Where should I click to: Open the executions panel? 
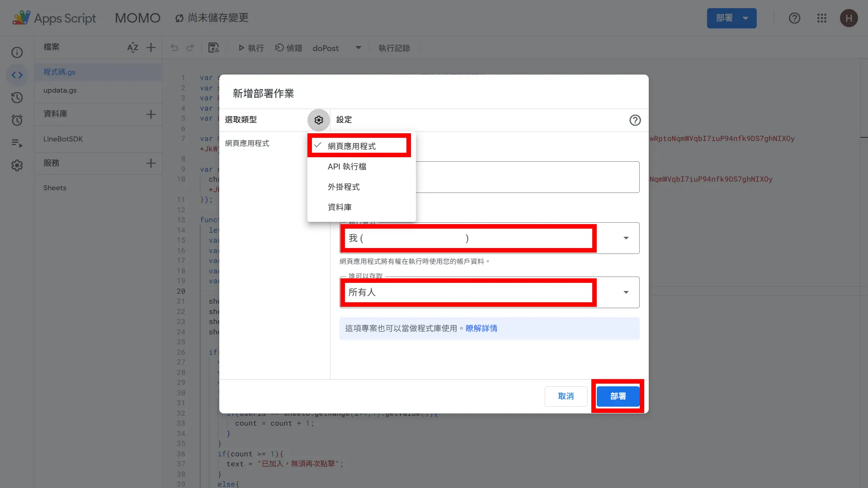[x=17, y=144]
